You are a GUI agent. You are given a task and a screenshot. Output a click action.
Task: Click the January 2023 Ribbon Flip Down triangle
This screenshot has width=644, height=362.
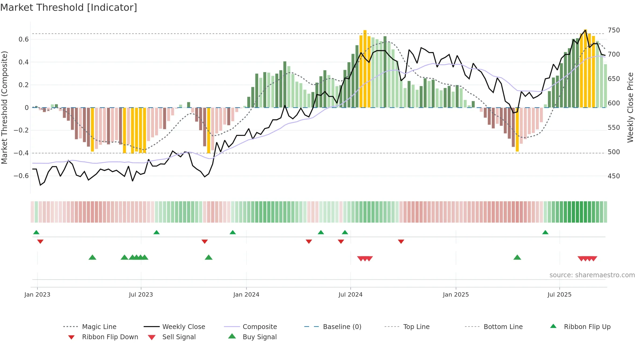coord(40,242)
